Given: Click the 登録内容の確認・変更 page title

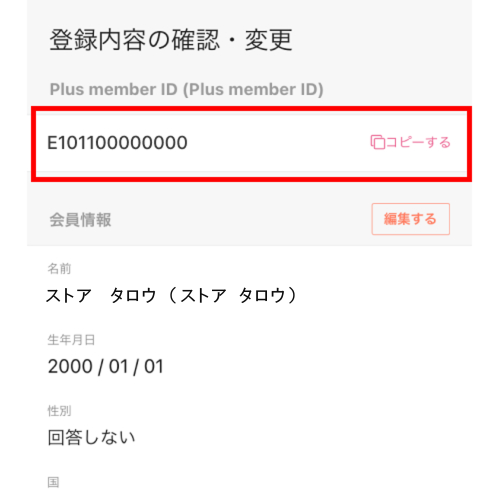Looking at the screenshot, I should click(x=171, y=40).
